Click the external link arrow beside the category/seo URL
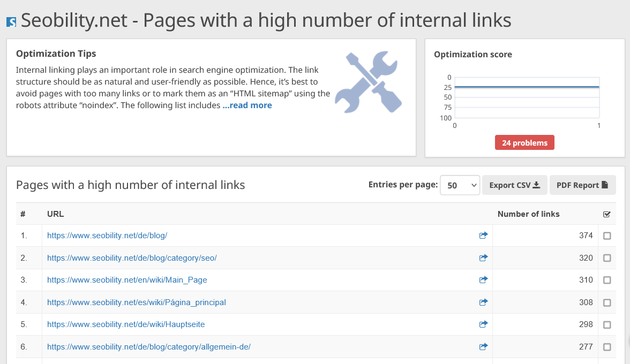This screenshot has width=630, height=364. [x=483, y=257]
